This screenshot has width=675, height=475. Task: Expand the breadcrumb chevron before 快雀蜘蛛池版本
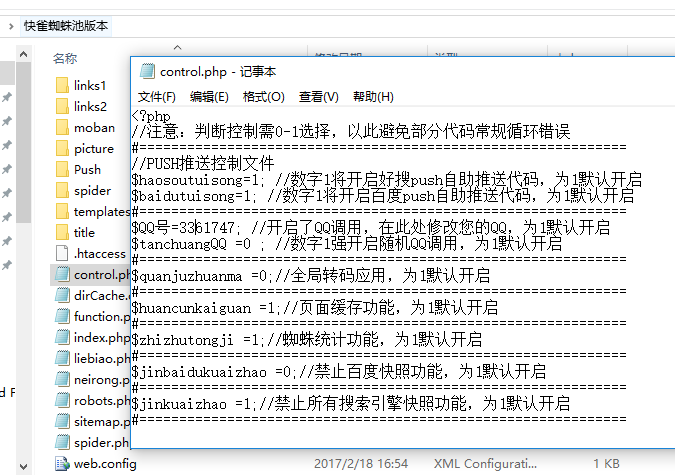[x=11, y=26]
